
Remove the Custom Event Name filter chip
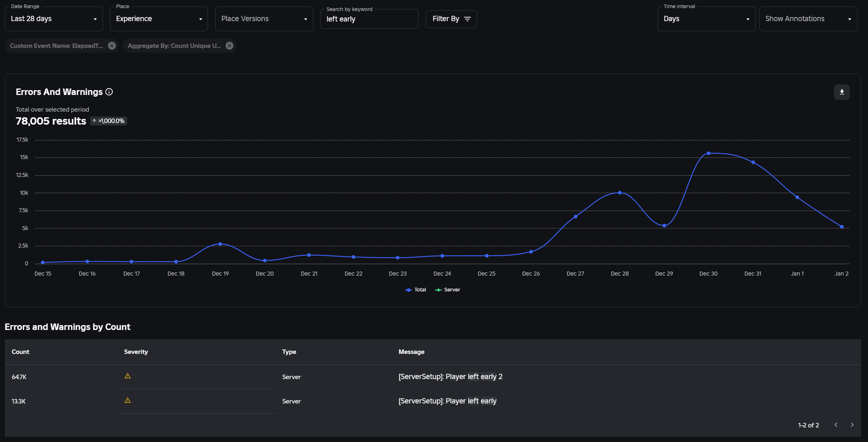click(x=112, y=46)
